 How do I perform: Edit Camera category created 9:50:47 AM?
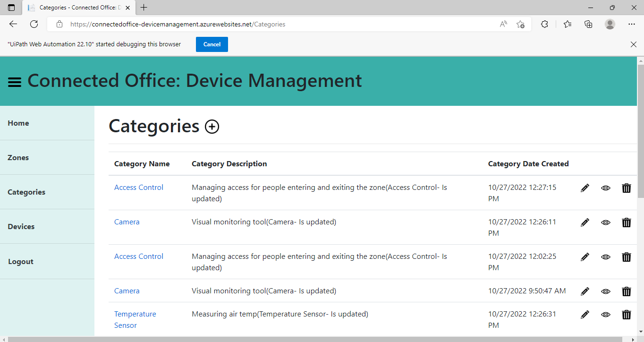pos(585,291)
